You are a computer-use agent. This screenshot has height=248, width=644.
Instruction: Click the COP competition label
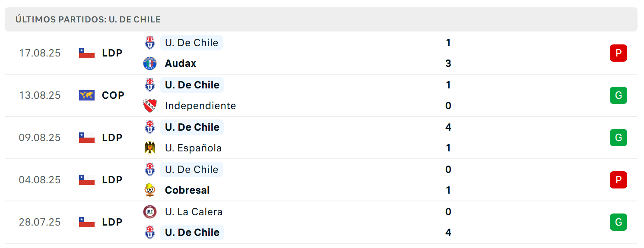113,95
